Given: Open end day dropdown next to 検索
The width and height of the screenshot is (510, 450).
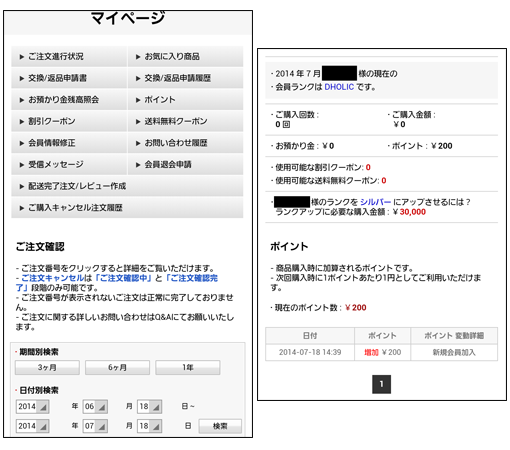Looking at the screenshot, I should 150,426.
